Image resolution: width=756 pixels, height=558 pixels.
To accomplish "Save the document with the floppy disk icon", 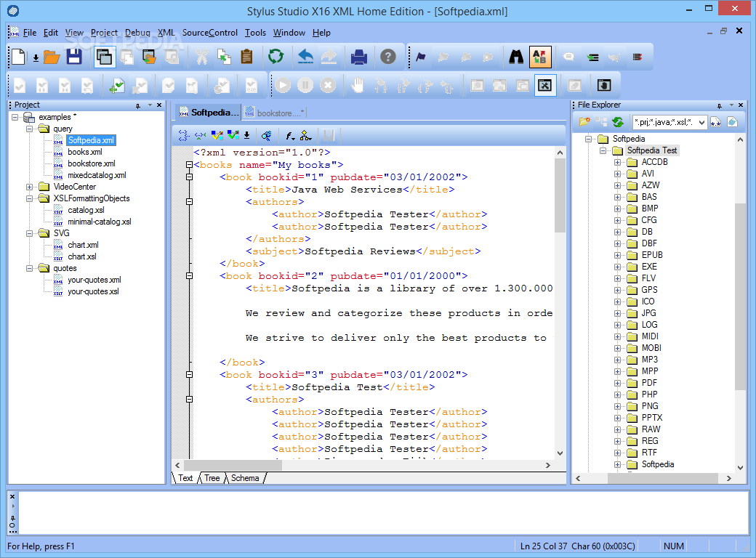I will coord(74,57).
